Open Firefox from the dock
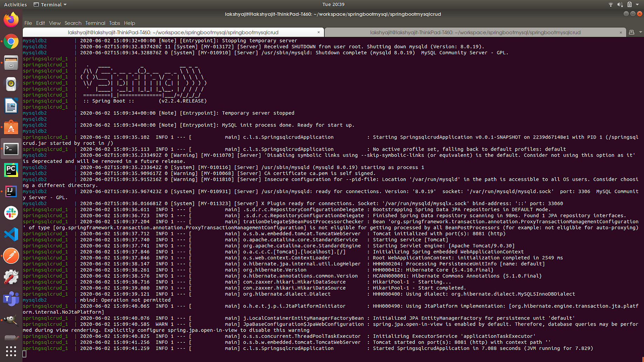The width and height of the screenshot is (644, 362). 11,20
